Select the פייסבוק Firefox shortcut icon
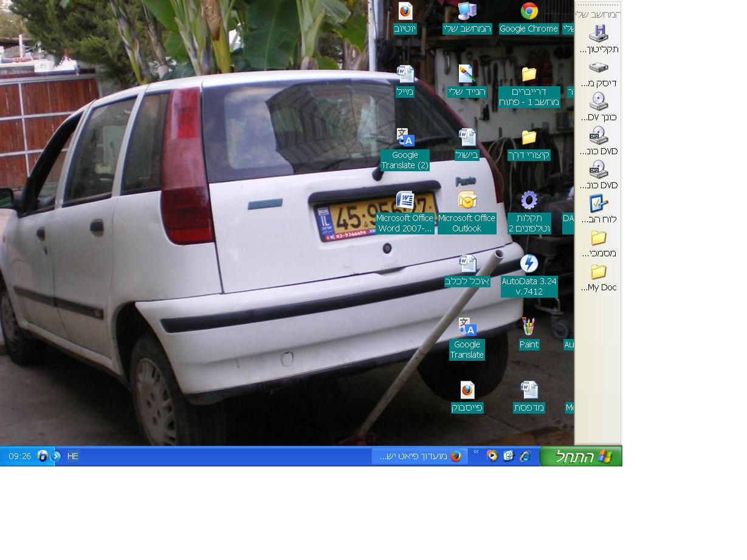747x560 pixels. 467,390
